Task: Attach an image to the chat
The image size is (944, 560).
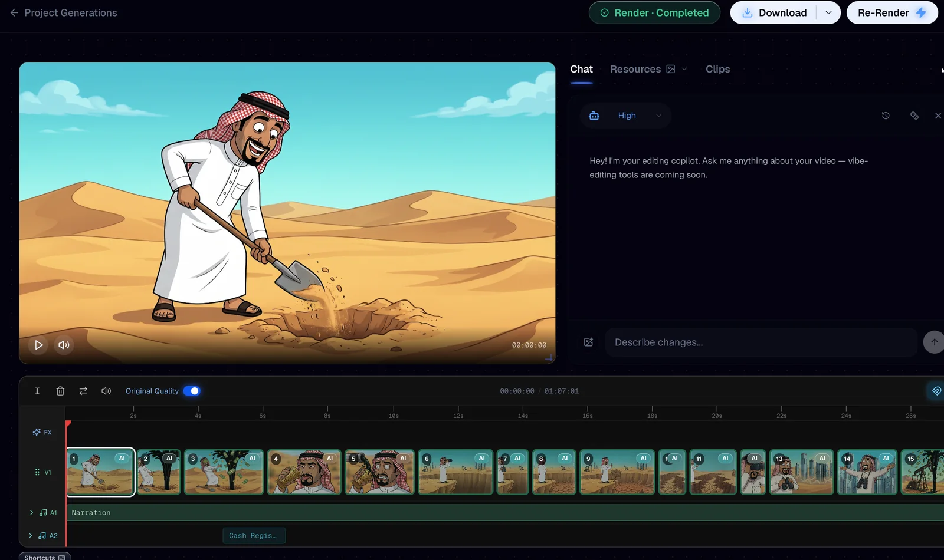Action: tap(588, 342)
